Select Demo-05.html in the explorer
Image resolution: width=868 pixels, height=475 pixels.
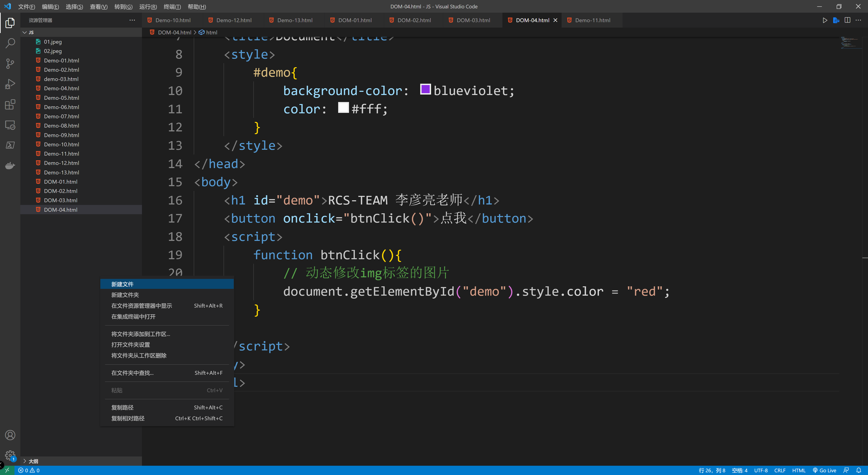pos(62,97)
